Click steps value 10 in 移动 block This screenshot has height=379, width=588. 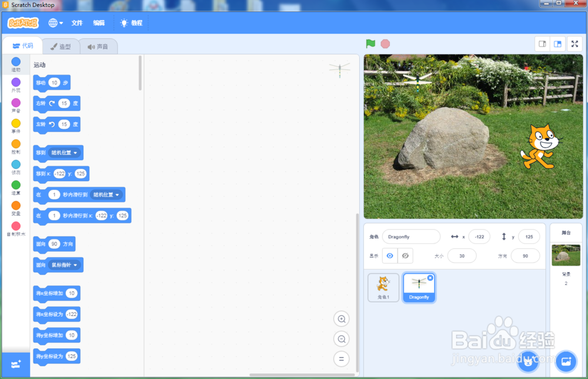[54, 82]
